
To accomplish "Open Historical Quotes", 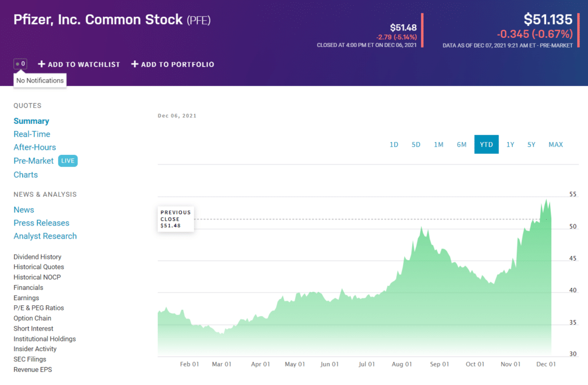I will [x=38, y=267].
